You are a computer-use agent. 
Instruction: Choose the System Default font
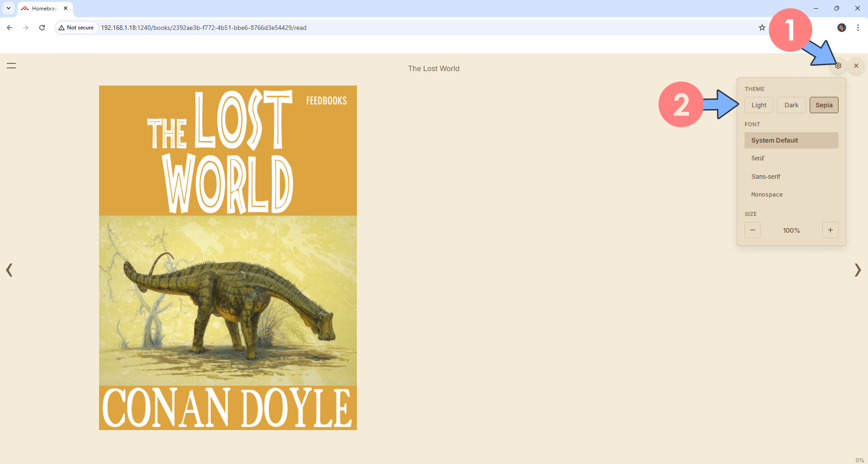pos(791,140)
